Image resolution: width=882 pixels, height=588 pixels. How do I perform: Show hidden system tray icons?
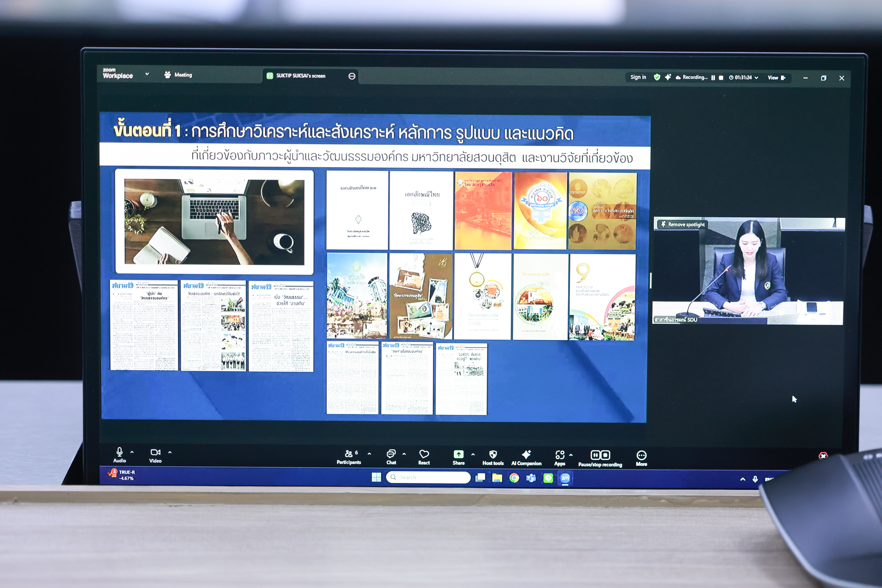point(742,479)
